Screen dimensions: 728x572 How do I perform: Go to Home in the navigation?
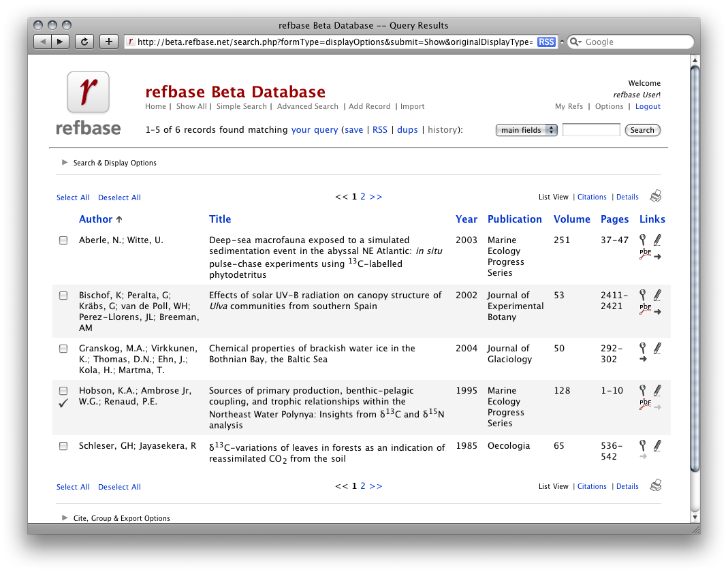point(155,106)
